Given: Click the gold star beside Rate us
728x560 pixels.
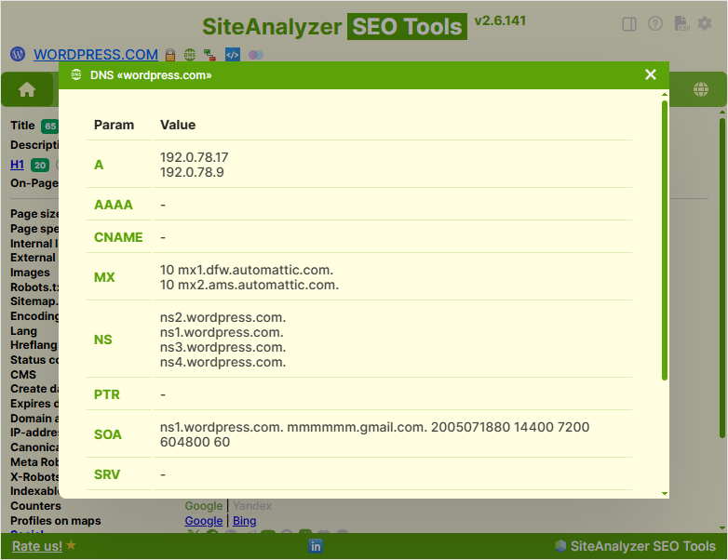Looking at the screenshot, I should pyautogui.click(x=71, y=545).
